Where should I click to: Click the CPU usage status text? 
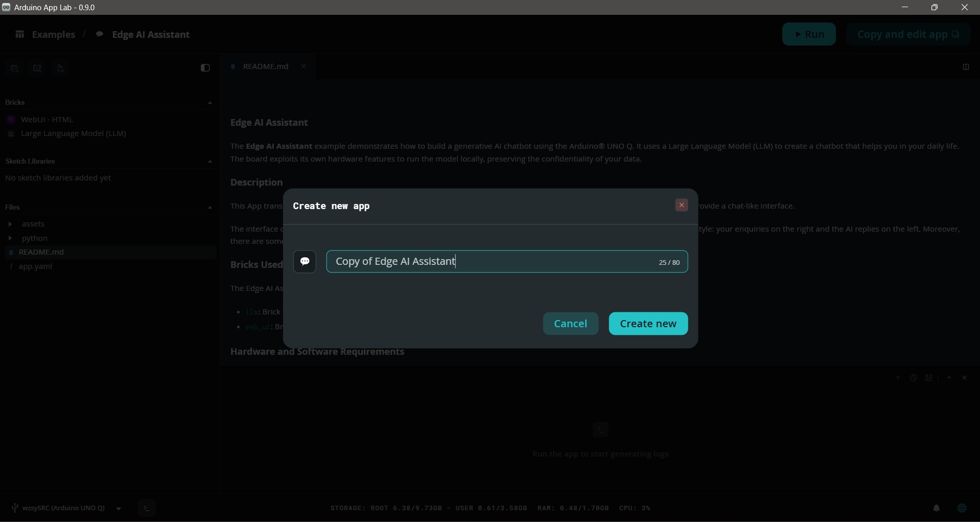[x=635, y=508]
